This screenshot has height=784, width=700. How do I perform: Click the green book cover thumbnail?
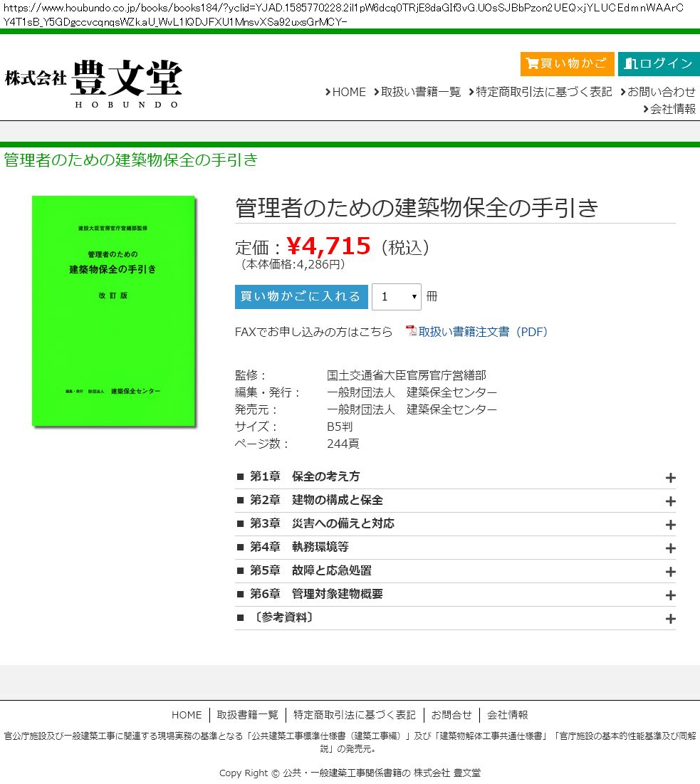click(114, 310)
